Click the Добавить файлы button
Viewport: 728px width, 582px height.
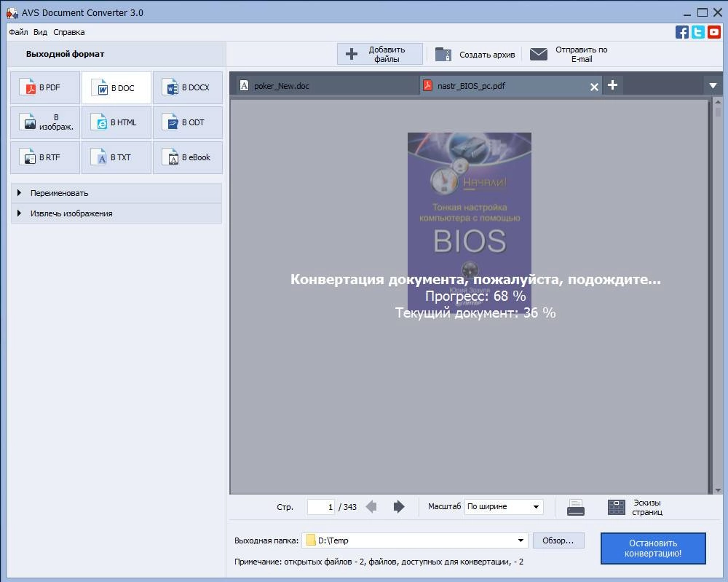click(x=380, y=54)
